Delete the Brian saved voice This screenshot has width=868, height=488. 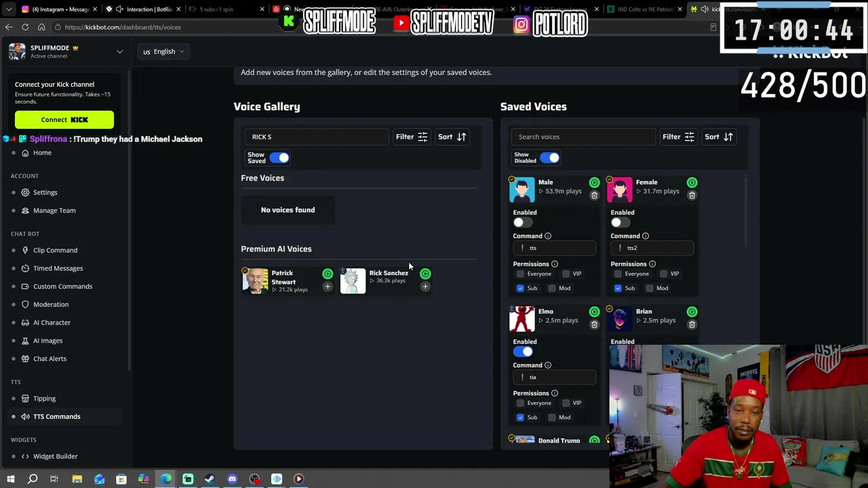tap(692, 325)
